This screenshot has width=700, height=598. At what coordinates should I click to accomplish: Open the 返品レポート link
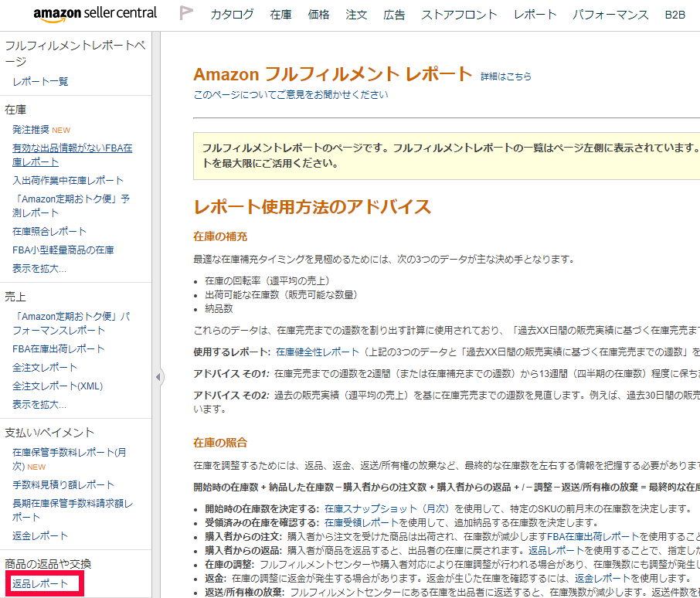[x=40, y=583]
